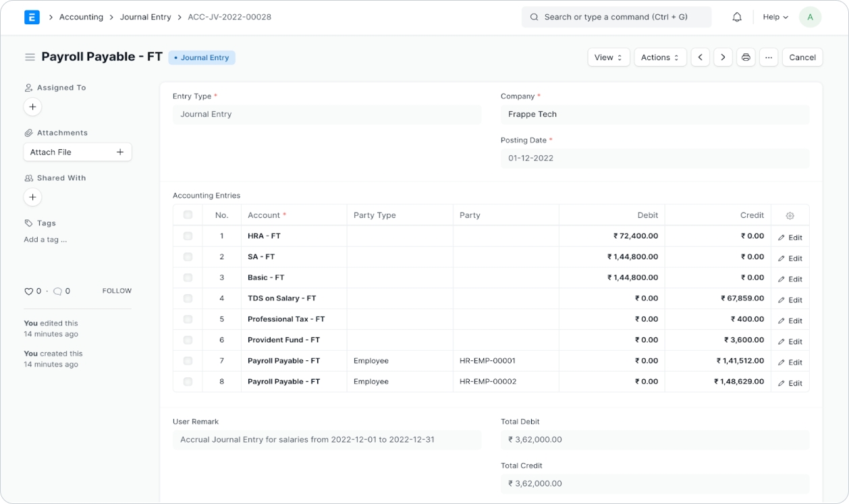Click the Attach File button
Screen dimensions: 849x504
[77, 152]
